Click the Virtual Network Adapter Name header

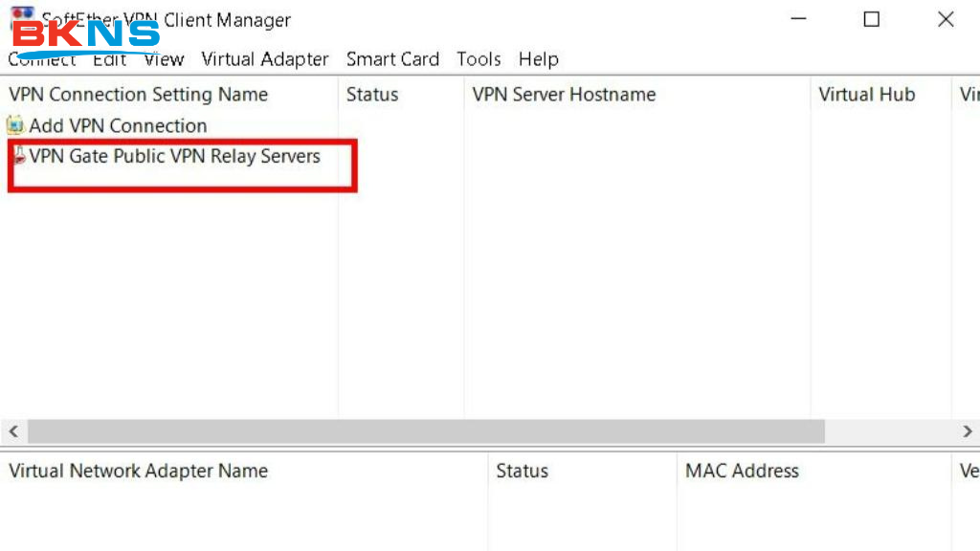point(138,471)
